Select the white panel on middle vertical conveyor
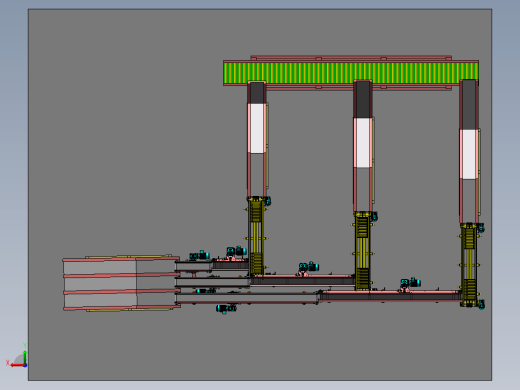 click(363, 143)
